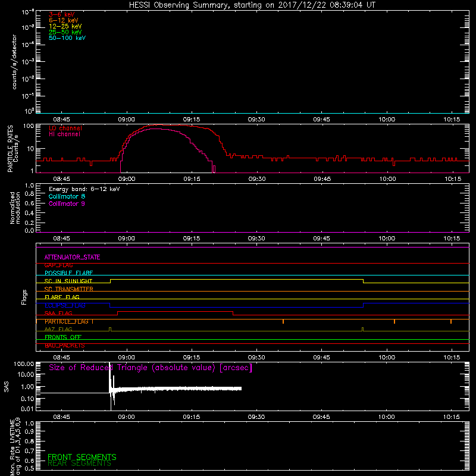476x476 pixels.
Task: Select the orange 6-12 keV legend label
Action: (x=64, y=20)
